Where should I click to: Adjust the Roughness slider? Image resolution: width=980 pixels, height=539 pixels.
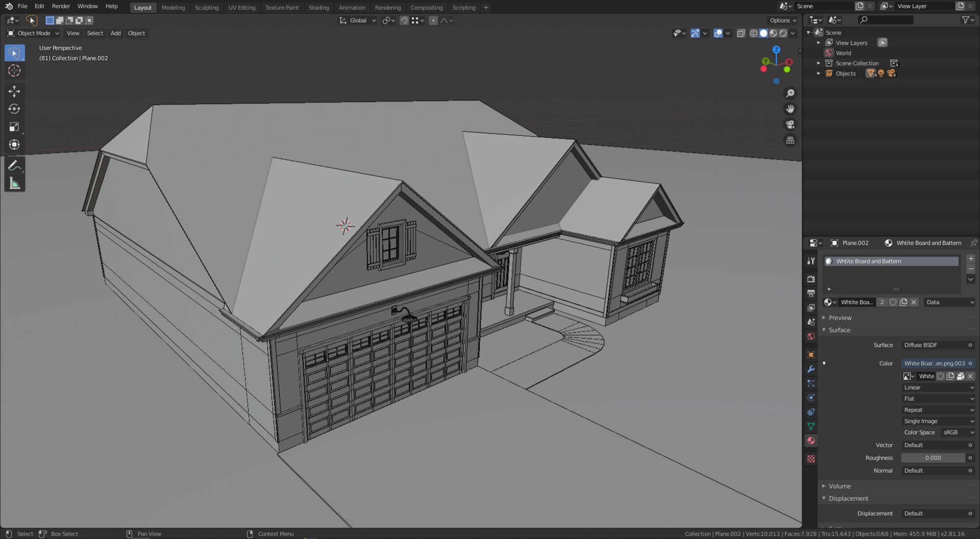click(933, 458)
